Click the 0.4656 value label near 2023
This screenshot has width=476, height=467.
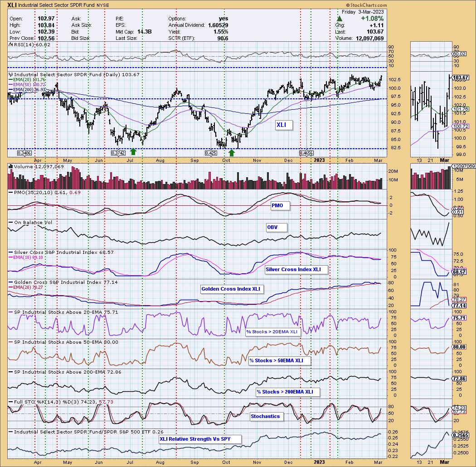coord(306,153)
